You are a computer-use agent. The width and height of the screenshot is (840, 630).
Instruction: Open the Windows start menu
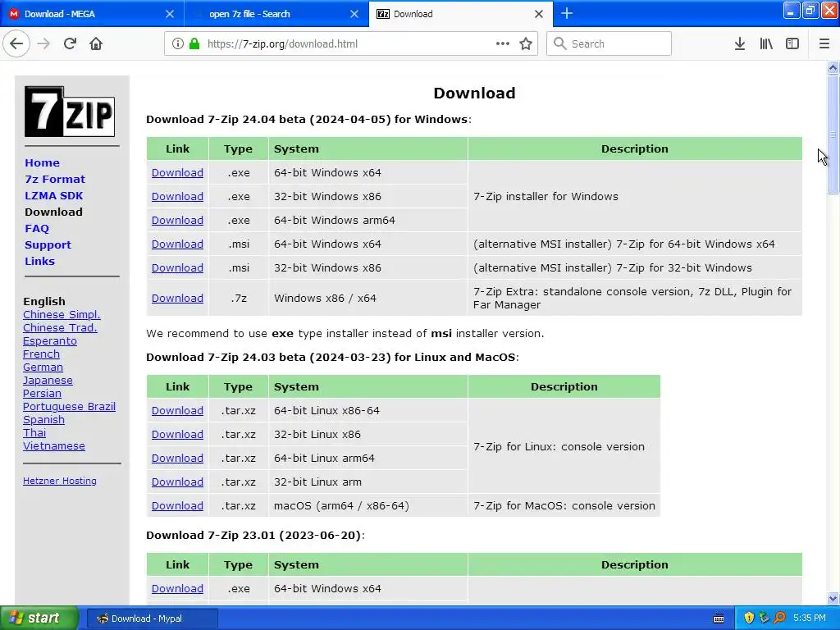[x=39, y=619]
